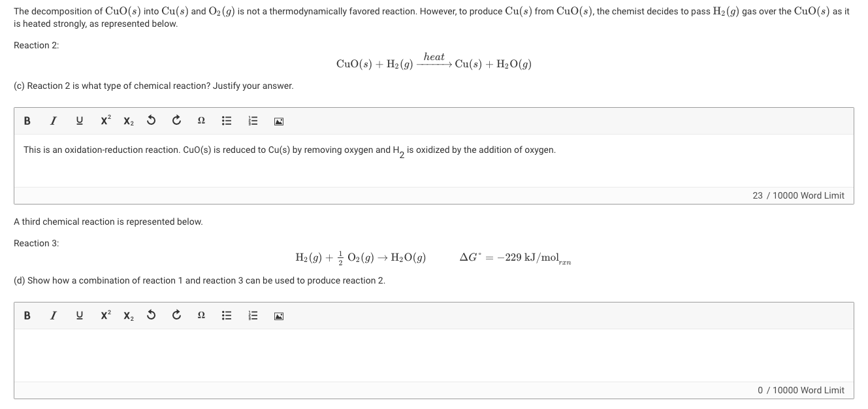This screenshot has height=409, width=868.
Task: Toggle superscript in the part (c) toolbar
Action: (104, 121)
